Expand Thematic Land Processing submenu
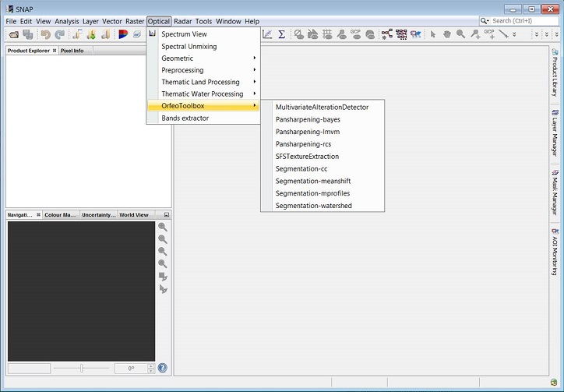The image size is (564, 392). [x=203, y=82]
